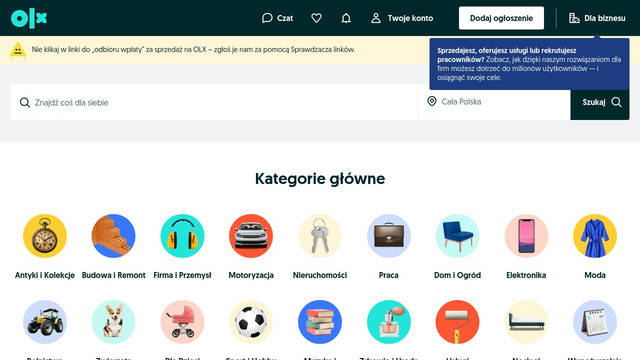
Task: Open the baby stroller category icon
Action: click(x=182, y=322)
